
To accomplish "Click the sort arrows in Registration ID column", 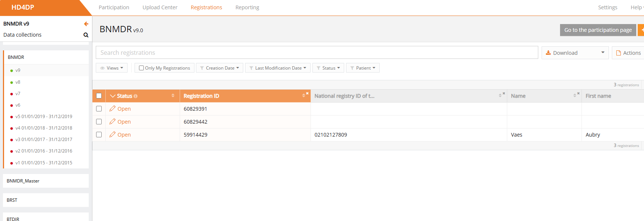I will click(x=304, y=96).
